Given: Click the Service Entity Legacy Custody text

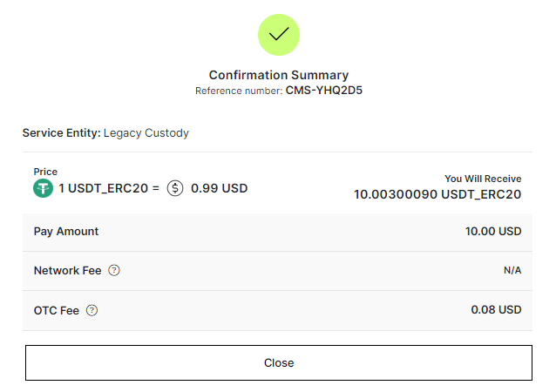Looking at the screenshot, I should (105, 133).
